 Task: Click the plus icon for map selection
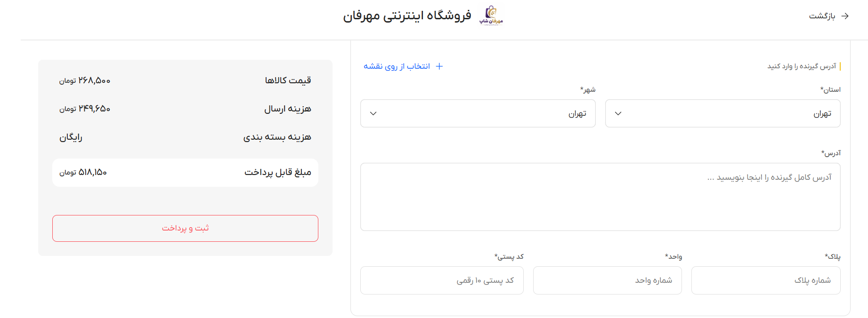point(439,66)
